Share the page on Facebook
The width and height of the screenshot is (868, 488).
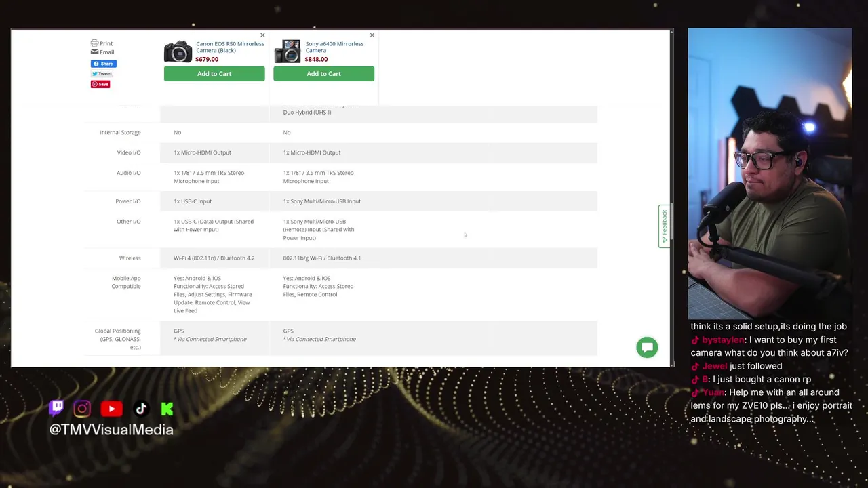point(104,64)
